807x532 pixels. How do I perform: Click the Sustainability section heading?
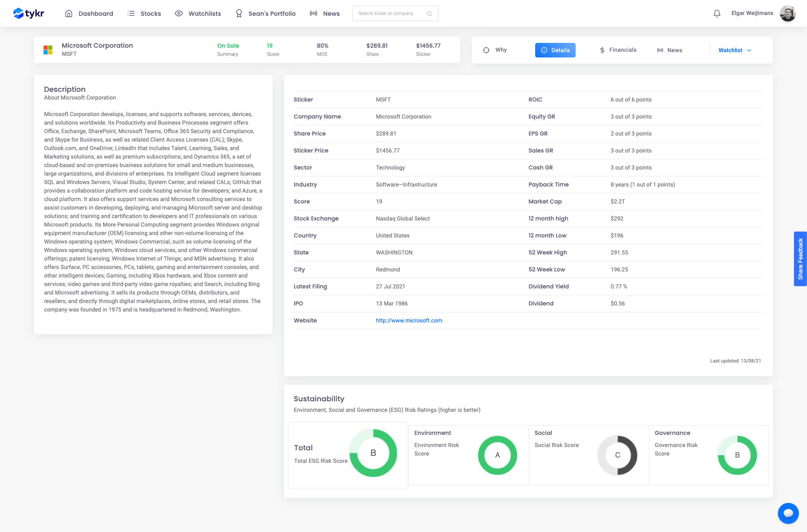point(319,399)
